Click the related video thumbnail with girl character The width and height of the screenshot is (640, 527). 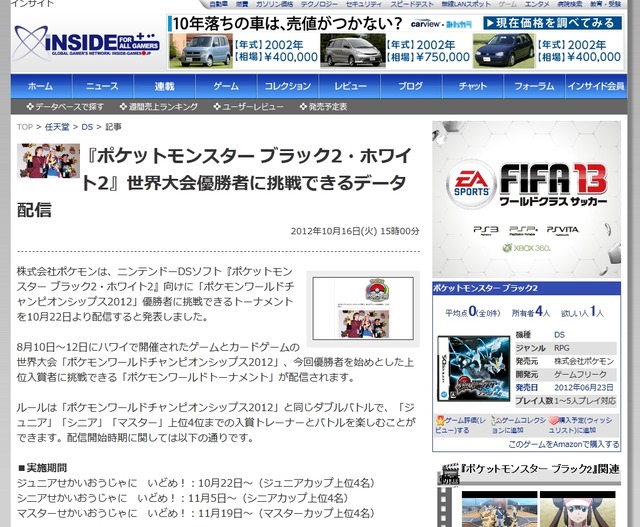(578, 509)
